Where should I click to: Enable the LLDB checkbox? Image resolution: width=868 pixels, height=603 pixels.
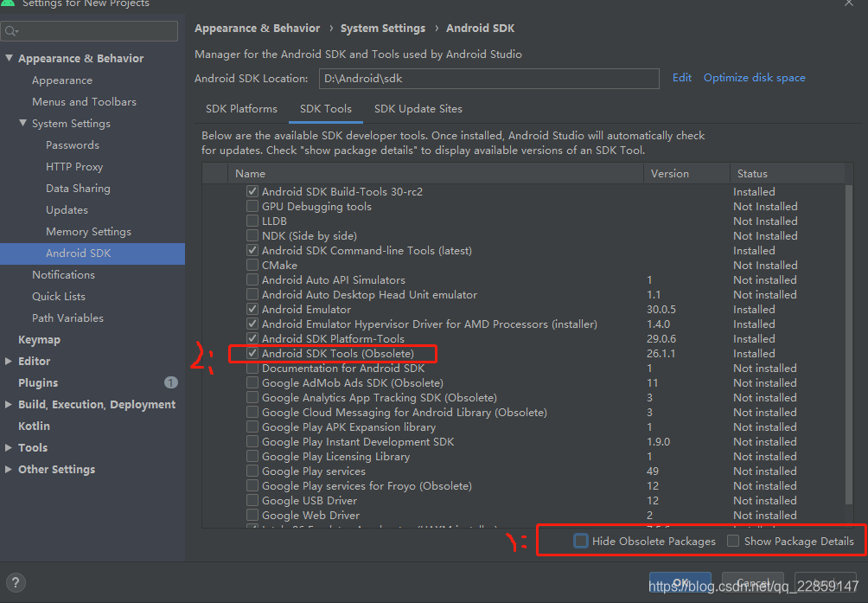252,221
